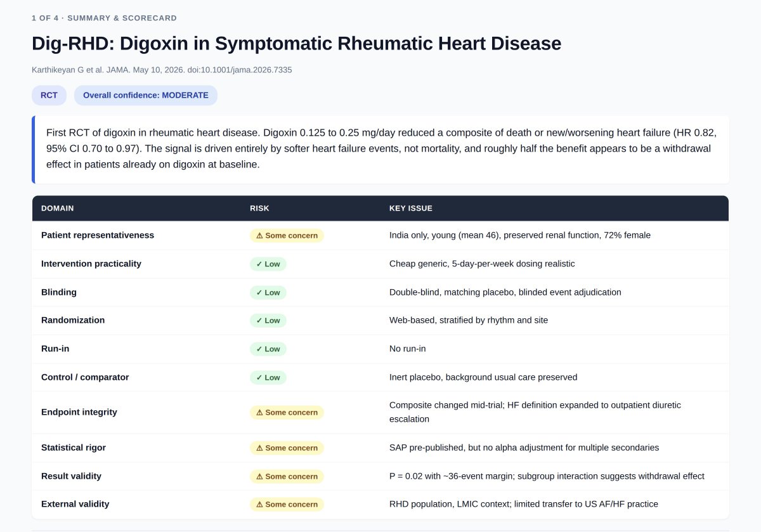Screen dimensions: 761x532
Task: Select the Endpoint integrity domain row label
Action: click(x=79, y=412)
